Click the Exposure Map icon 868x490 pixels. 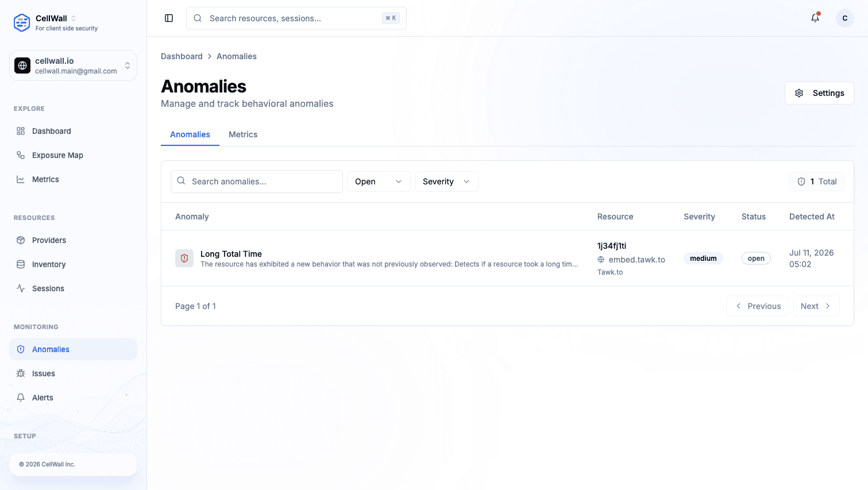[21, 155]
